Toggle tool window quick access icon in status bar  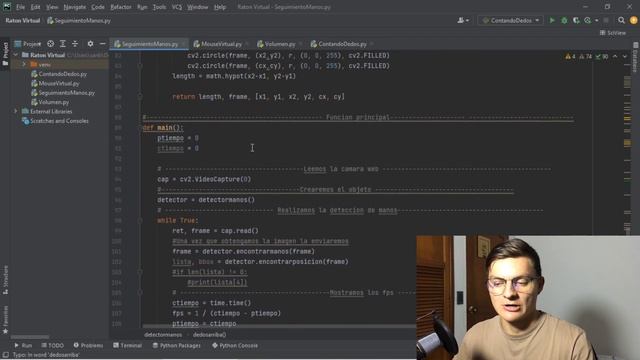(5, 355)
